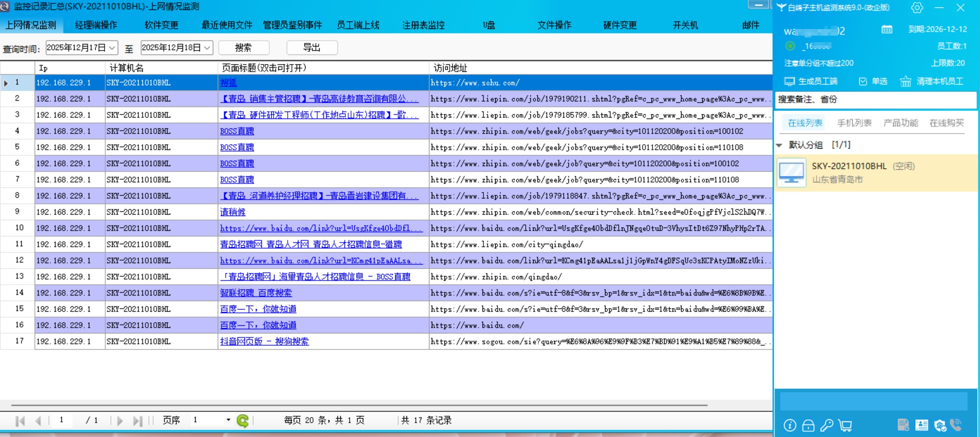This screenshot has height=437, width=980.
Task: Click the green online status indicator
Action: (x=790, y=46)
